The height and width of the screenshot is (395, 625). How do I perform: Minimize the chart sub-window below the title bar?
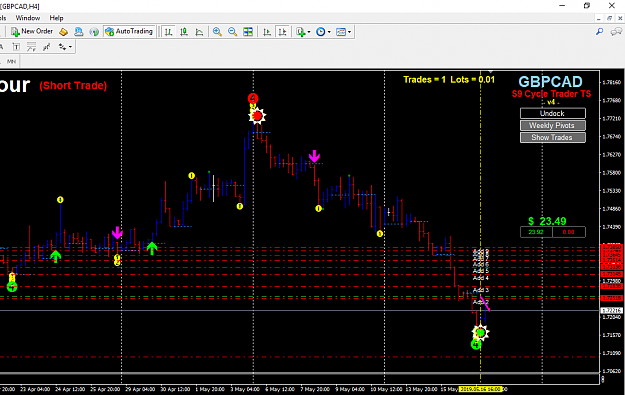[x=599, y=18]
